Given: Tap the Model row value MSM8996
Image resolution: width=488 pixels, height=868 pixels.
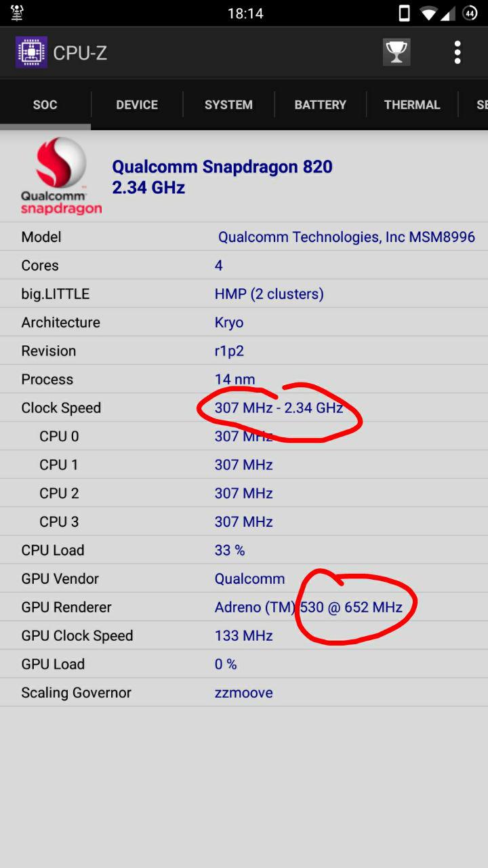Looking at the screenshot, I should tap(346, 237).
